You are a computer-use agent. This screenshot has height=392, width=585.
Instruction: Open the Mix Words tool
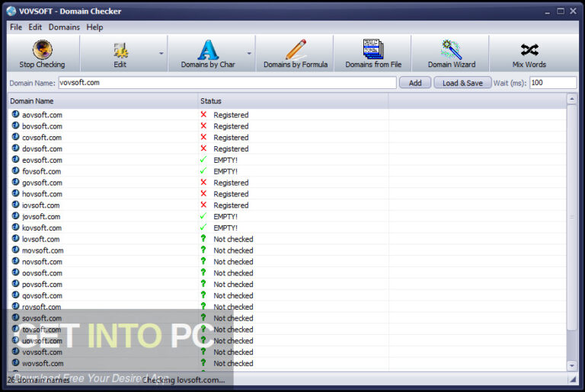(529, 54)
